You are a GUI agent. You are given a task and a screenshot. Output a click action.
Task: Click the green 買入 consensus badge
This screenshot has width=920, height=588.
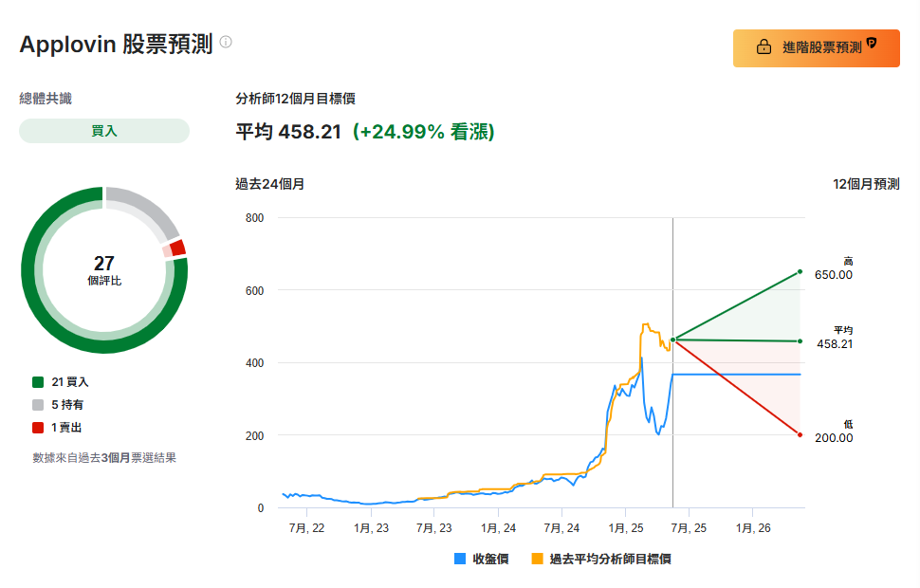104,131
